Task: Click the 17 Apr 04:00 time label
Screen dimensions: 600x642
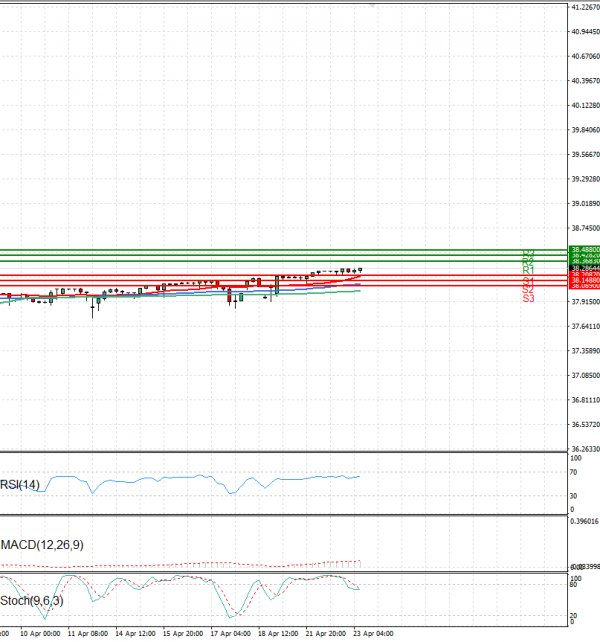Action: (231, 634)
